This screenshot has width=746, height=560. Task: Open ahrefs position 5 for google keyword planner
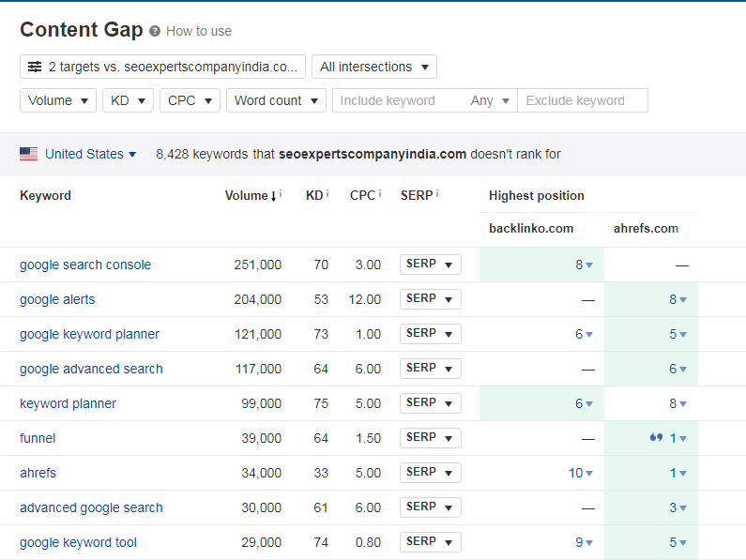click(x=677, y=334)
